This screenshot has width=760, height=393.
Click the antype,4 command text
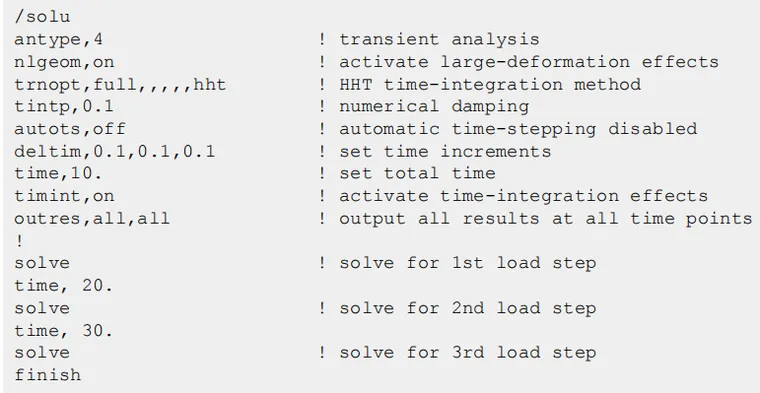pos(59,39)
